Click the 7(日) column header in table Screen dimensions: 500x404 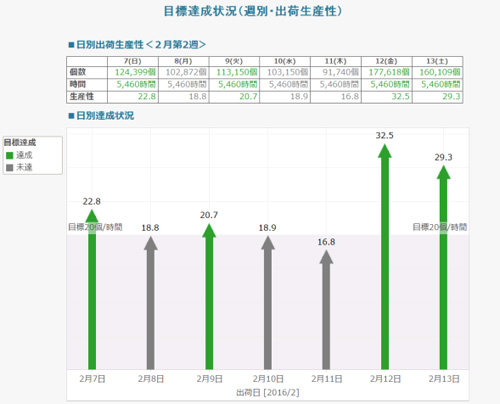pyautogui.click(x=133, y=61)
